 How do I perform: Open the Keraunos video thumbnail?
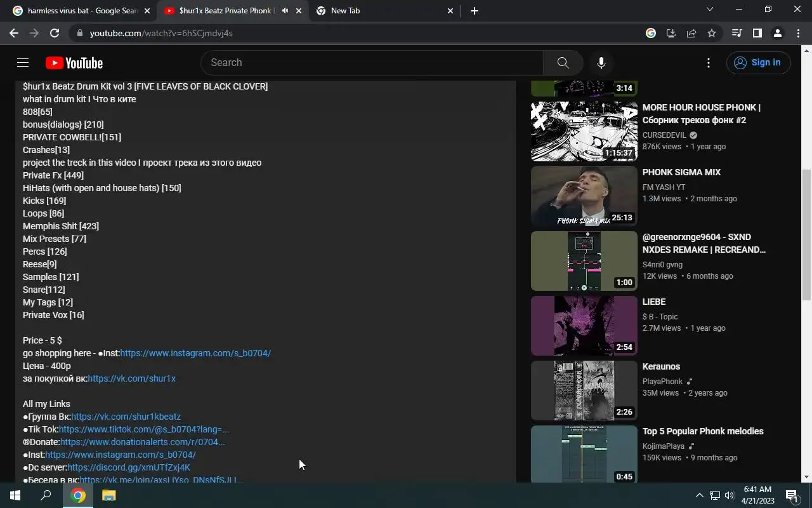tap(584, 391)
